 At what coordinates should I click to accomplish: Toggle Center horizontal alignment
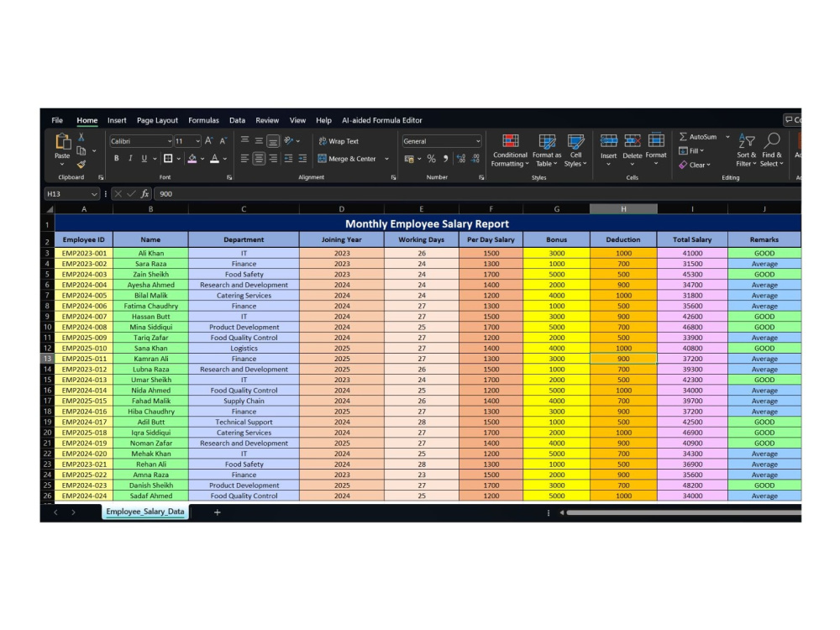(259, 159)
